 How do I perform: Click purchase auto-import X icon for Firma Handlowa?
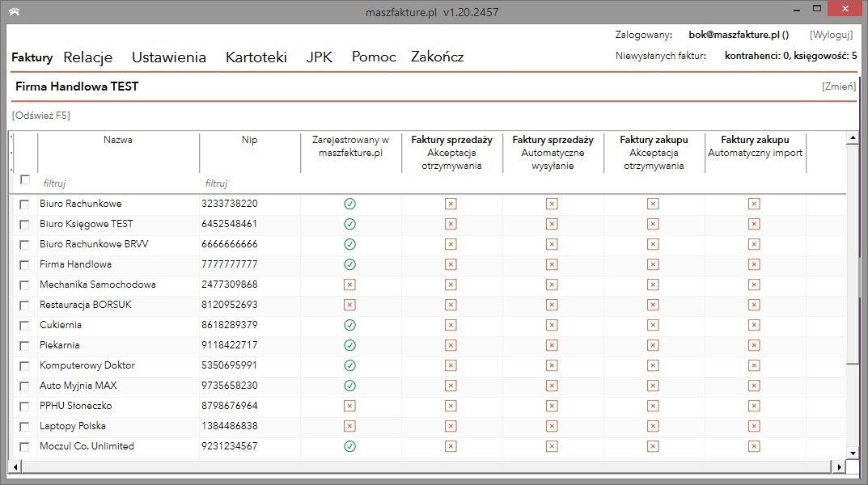754,264
